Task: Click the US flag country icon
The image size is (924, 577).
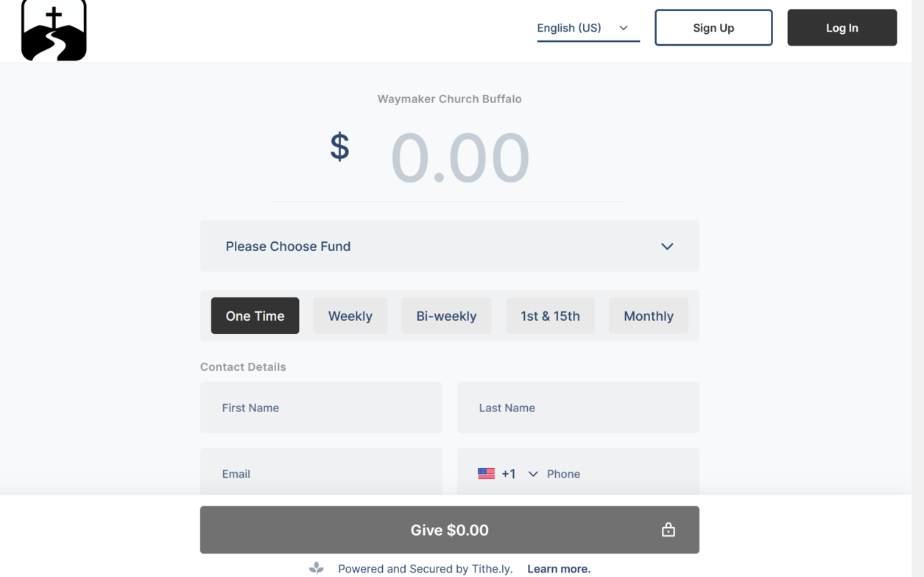Action: (486, 474)
